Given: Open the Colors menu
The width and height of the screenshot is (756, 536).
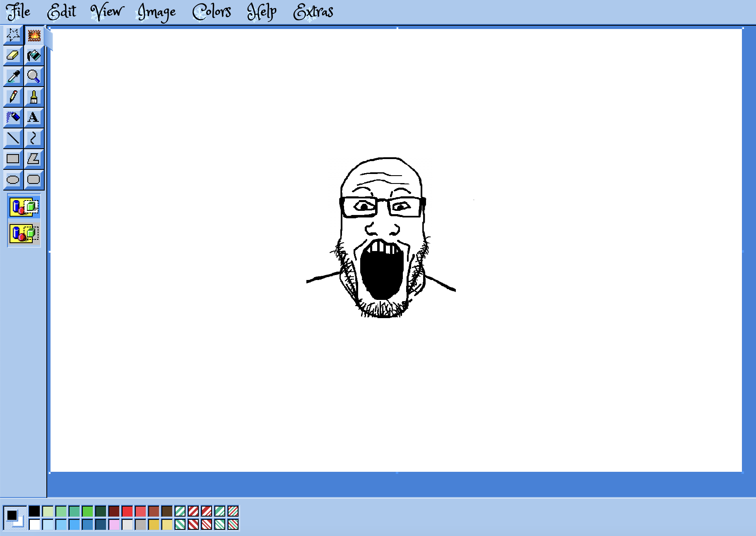Looking at the screenshot, I should point(212,12).
